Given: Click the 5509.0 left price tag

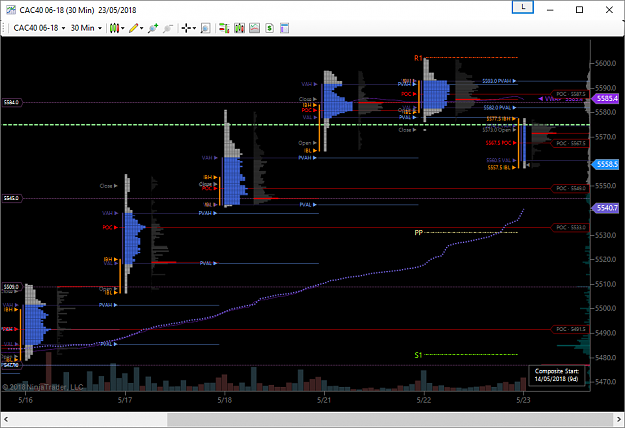Looking at the screenshot, I should (x=11, y=287).
